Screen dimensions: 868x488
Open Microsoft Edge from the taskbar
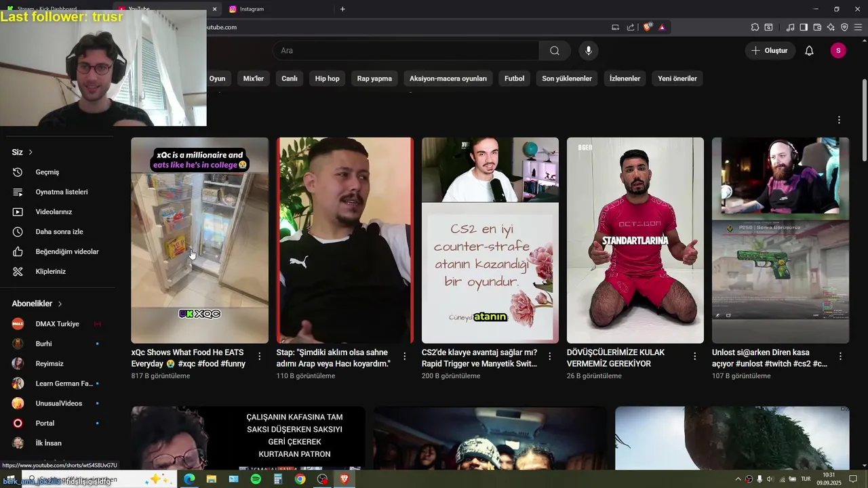pyautogui.click(x=189, y=479)
